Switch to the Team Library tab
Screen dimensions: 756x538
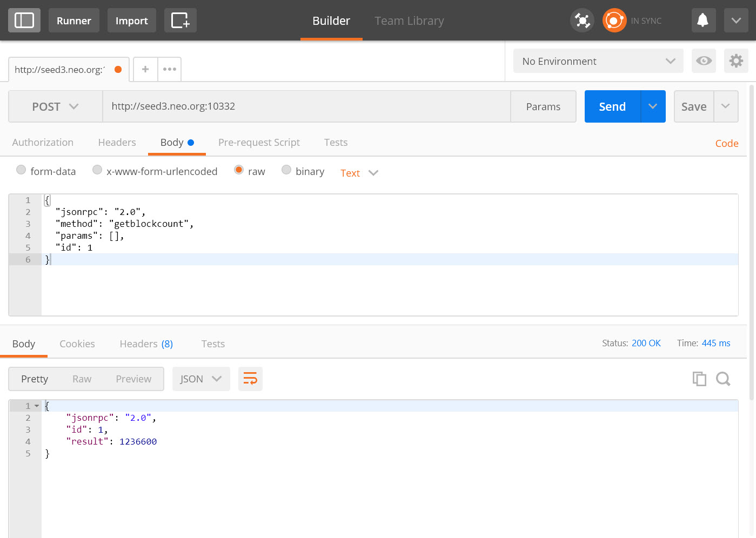coord(409,21)
